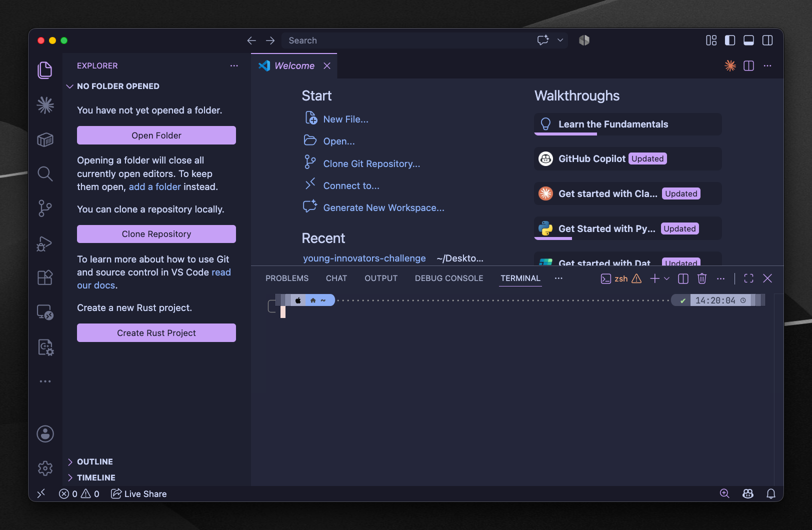Open the read our docs link
This screenshot has width=812, height=530.
tap(154, 279)
